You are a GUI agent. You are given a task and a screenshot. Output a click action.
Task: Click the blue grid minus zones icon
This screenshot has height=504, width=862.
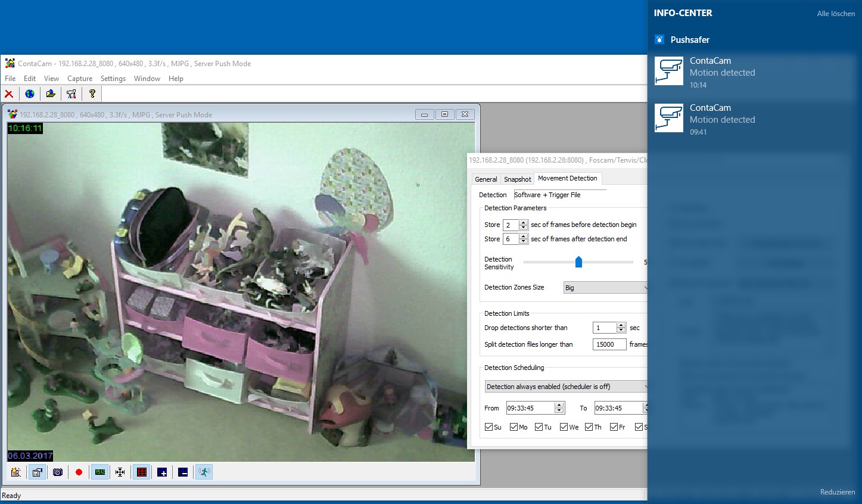click(183, 472)
